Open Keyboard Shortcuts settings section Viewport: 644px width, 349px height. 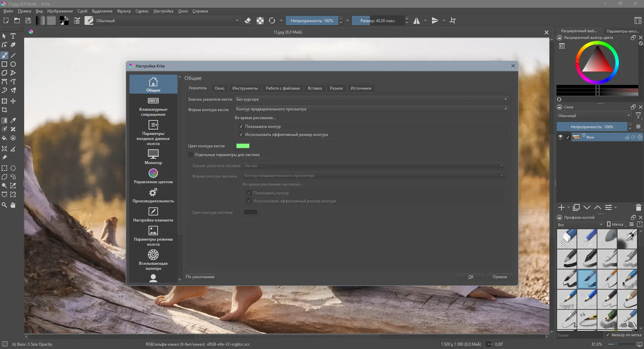click(x=153, y=107)
